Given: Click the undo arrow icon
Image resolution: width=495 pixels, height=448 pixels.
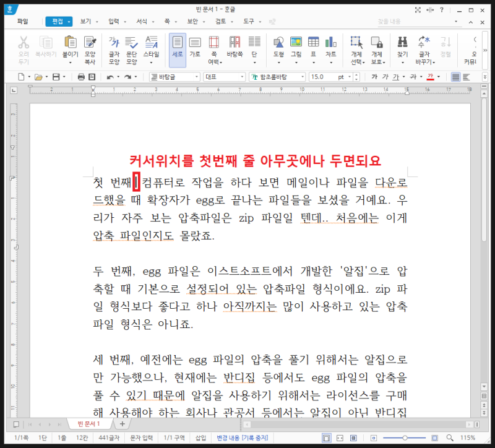Looking at the screenshot, I should [110, 77].
